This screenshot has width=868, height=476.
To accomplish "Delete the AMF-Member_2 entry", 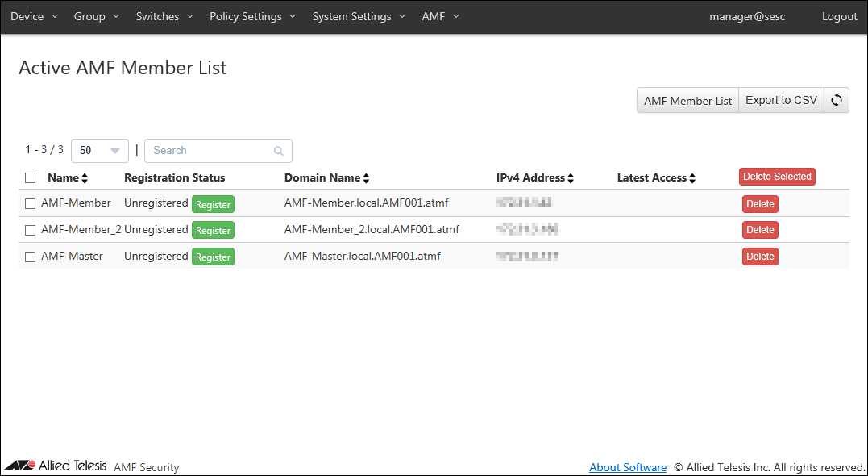I will click(760, 230).
